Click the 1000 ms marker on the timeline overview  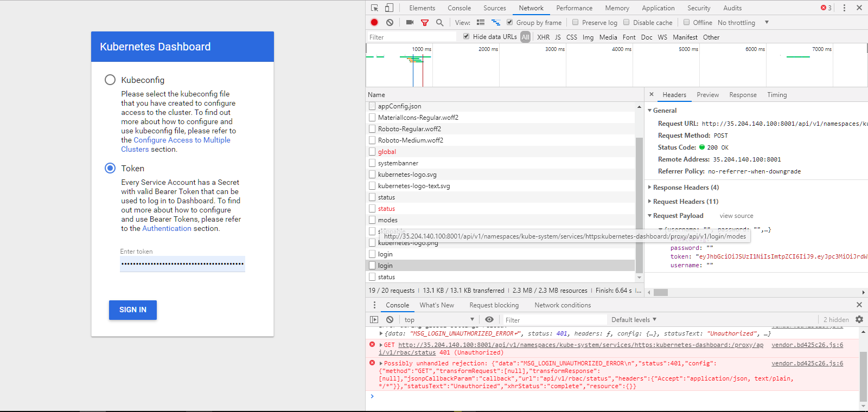click(x=422, y=49)
